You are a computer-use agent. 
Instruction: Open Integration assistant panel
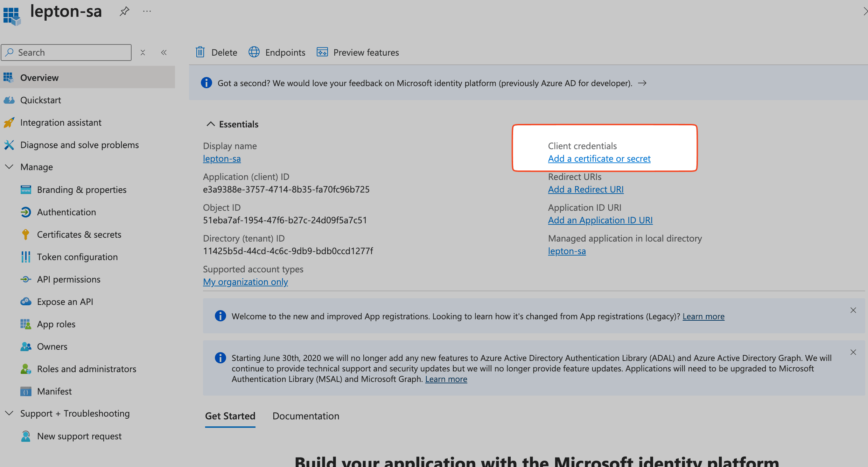point(60,122)
